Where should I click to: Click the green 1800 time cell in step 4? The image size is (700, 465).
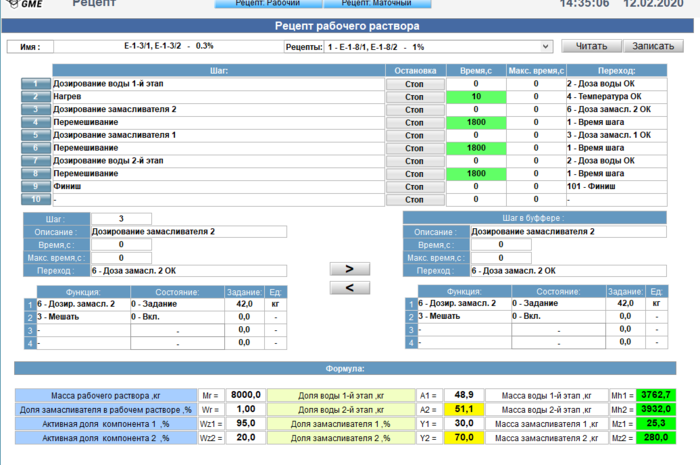475,122
